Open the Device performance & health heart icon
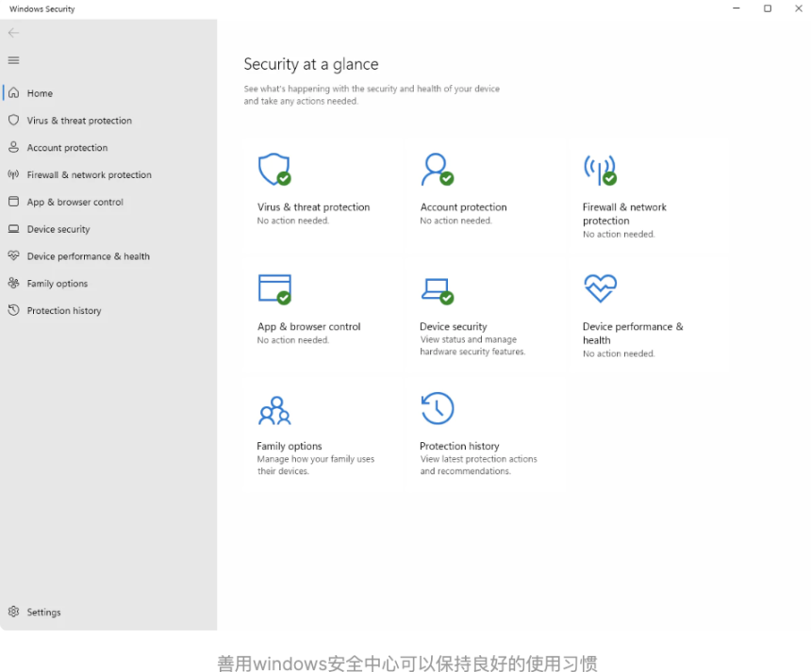This screenshot has height=672, width=811. [600, 288]
